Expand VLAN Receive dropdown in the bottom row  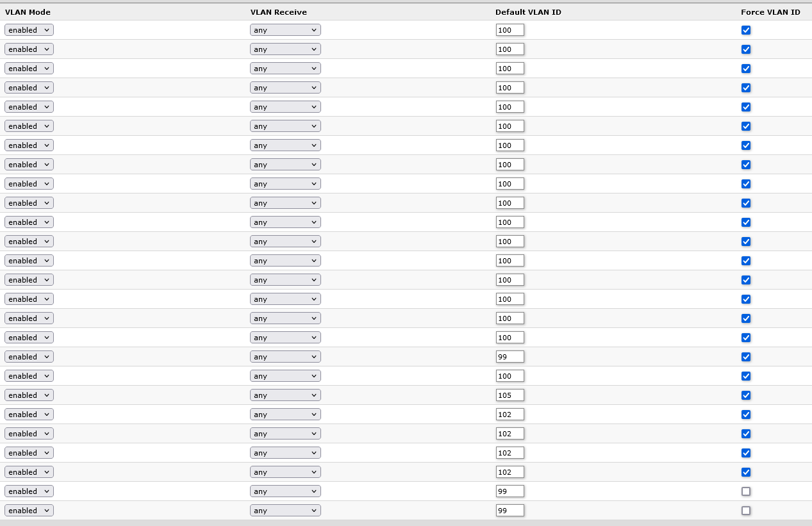(285, 511)
